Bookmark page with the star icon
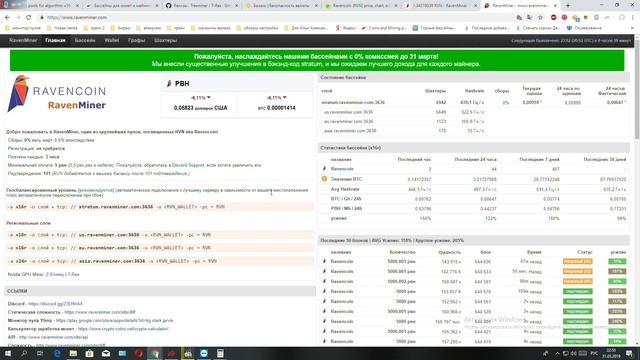 [540, 18]
